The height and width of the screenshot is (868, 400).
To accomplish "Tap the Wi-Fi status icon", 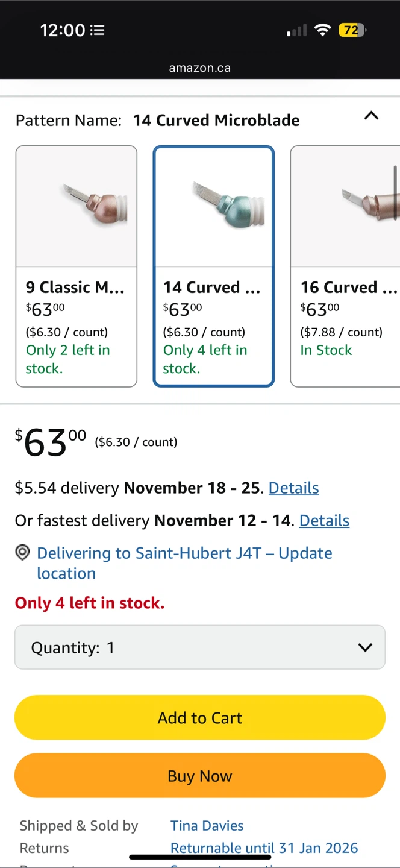I will [323, 30].
